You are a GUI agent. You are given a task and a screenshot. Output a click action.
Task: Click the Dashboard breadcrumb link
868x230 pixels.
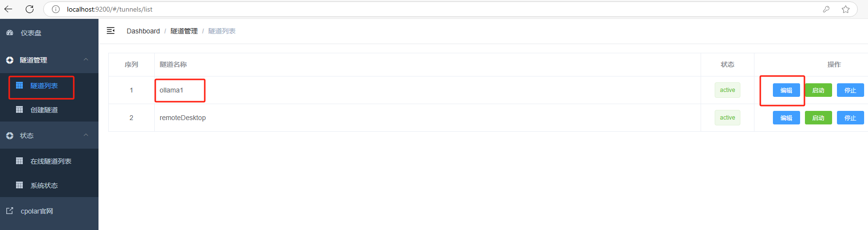tap(143, 31)
